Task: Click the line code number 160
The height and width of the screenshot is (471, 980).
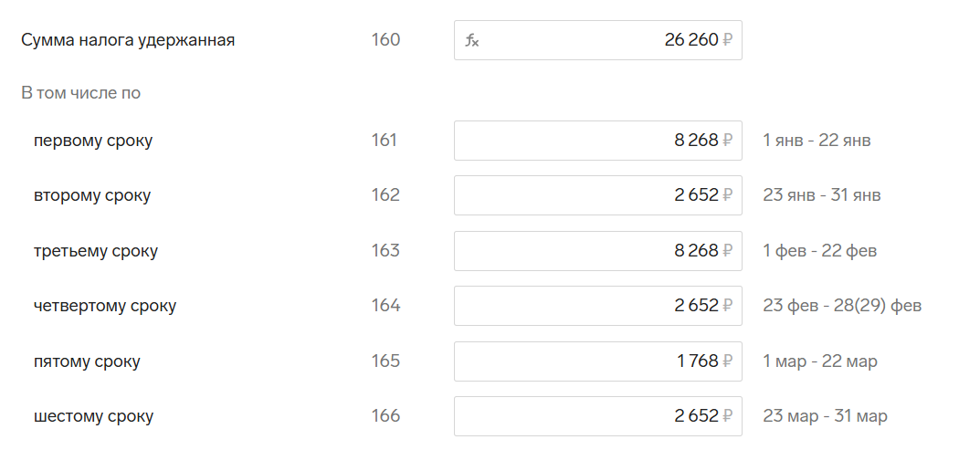Action: click(385, 40)
